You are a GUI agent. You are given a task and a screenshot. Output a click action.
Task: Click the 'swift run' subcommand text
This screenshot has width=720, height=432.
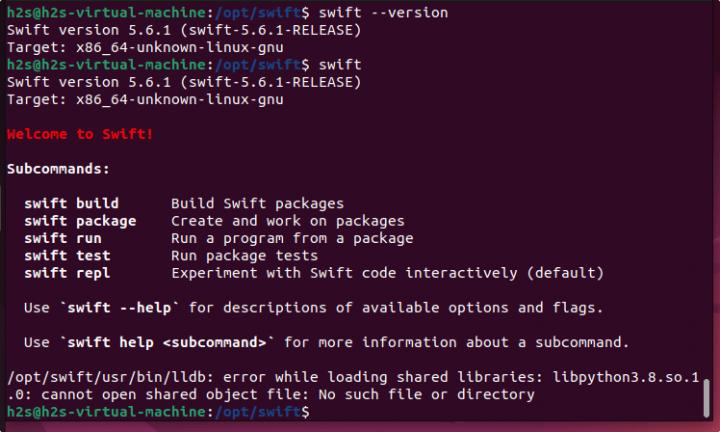pyautogui.click(x=62, y=238)
